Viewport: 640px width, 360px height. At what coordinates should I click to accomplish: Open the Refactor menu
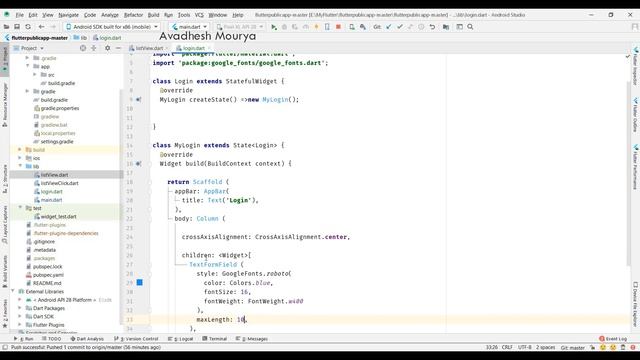[x=133, y=15]
